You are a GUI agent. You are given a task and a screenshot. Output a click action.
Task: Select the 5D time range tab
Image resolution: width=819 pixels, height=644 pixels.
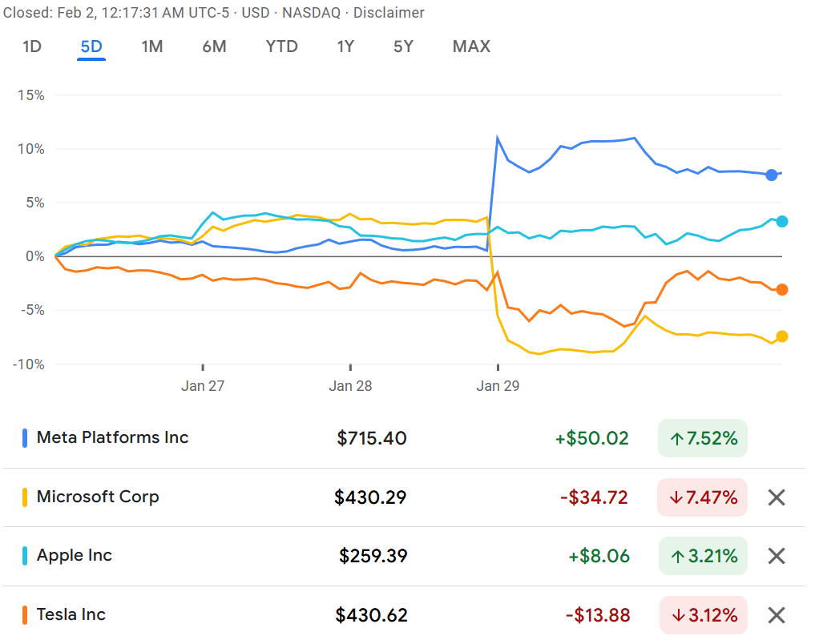coord(91,46)
